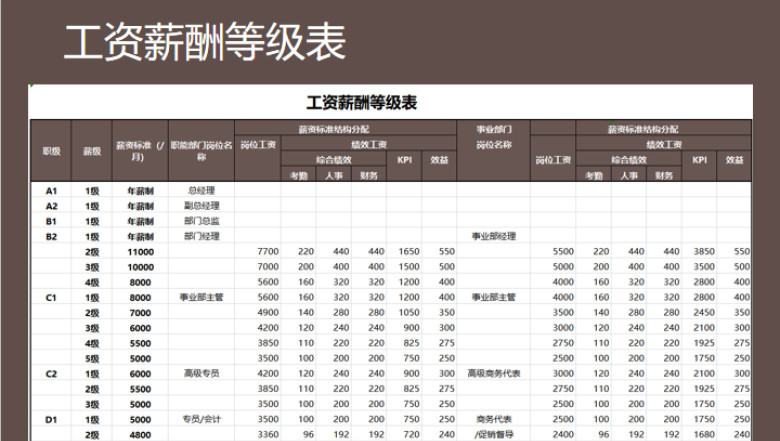Viewport: 780px width, 441px height.
Task: Select the 总经理 position cell
Action: click(201, 190)
